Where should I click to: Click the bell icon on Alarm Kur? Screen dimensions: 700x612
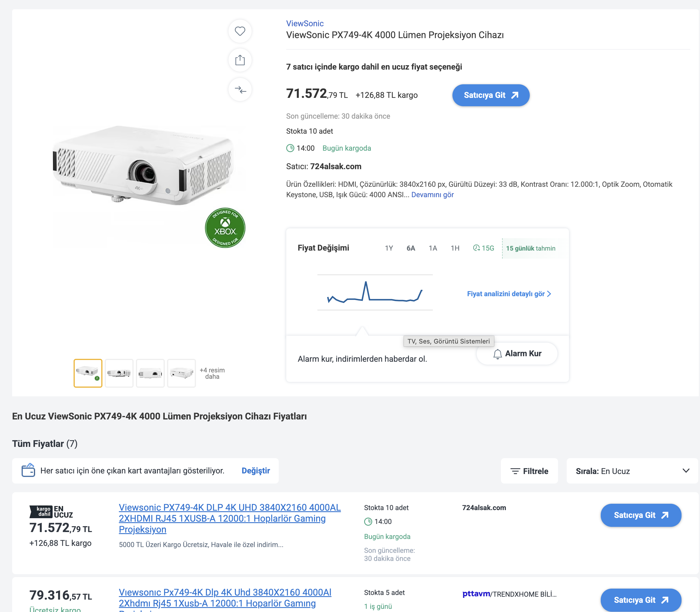498,354
